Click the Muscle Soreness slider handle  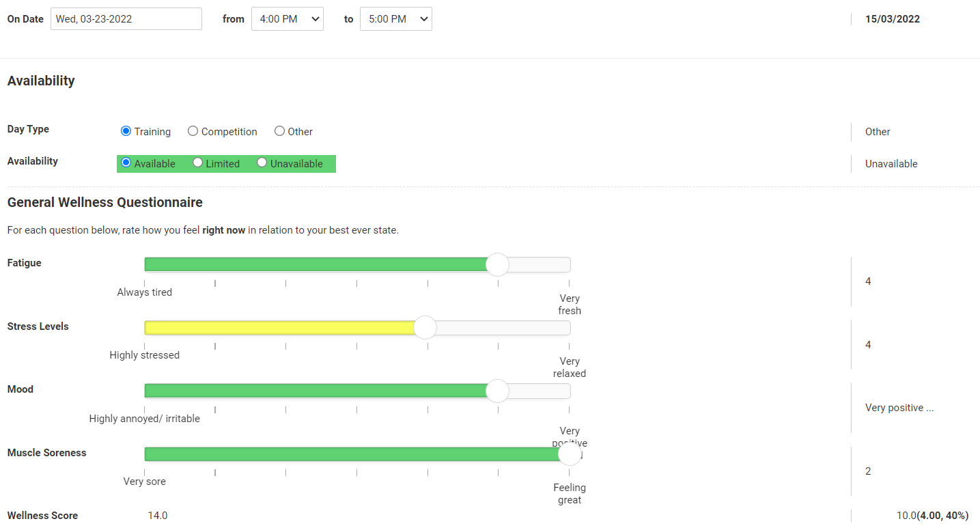[569, 454]
